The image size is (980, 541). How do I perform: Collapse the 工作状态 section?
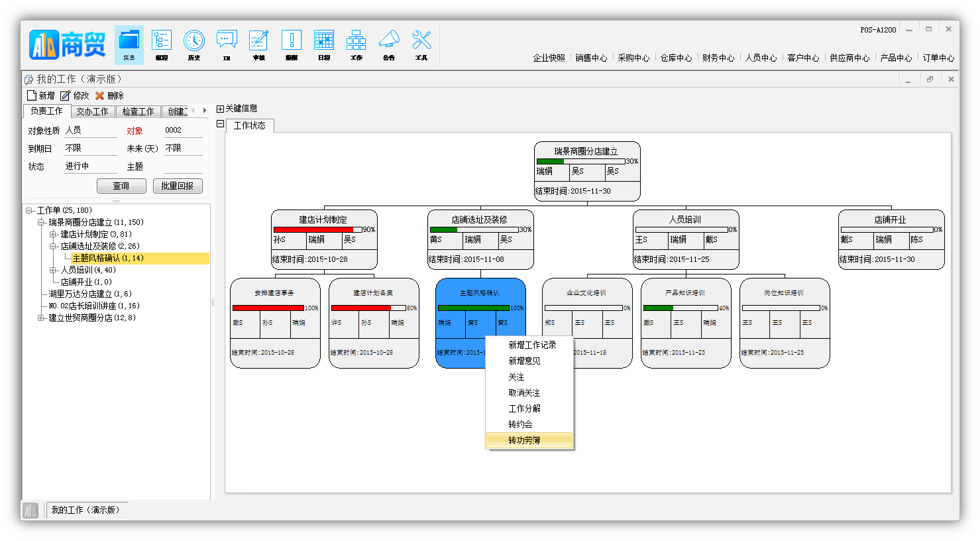220,124
